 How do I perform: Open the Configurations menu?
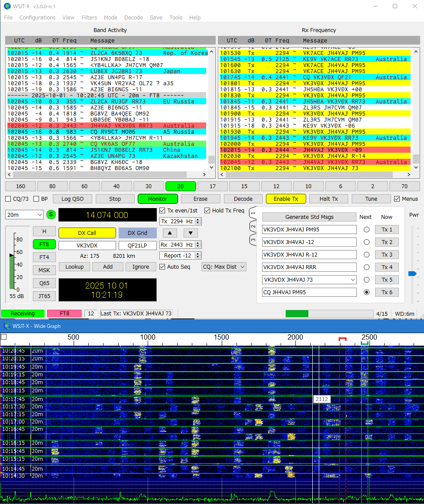(37, 18)
